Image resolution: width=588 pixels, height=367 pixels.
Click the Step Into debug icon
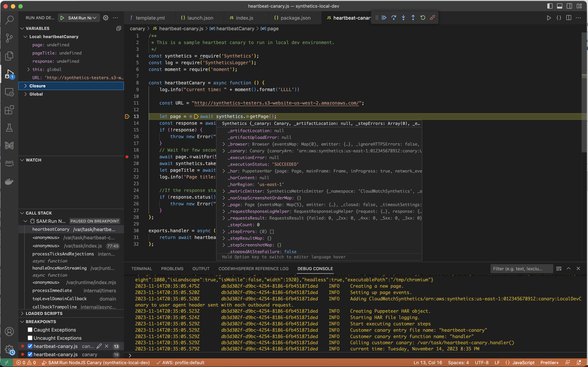click(403, 18)
